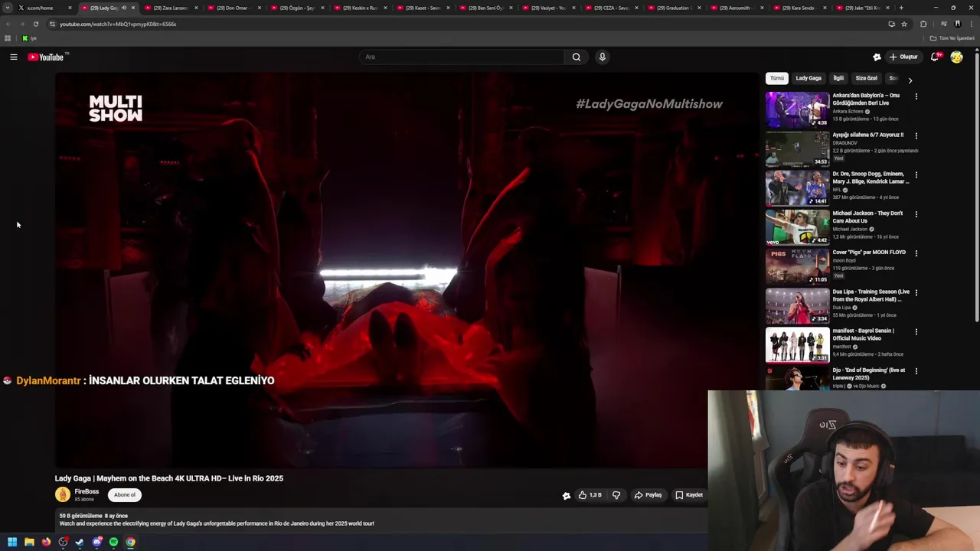This screenshot has height=551, width=980.
Task: Open options menu for manifest Başrol Sensin
Action: (x=916, y=332)
